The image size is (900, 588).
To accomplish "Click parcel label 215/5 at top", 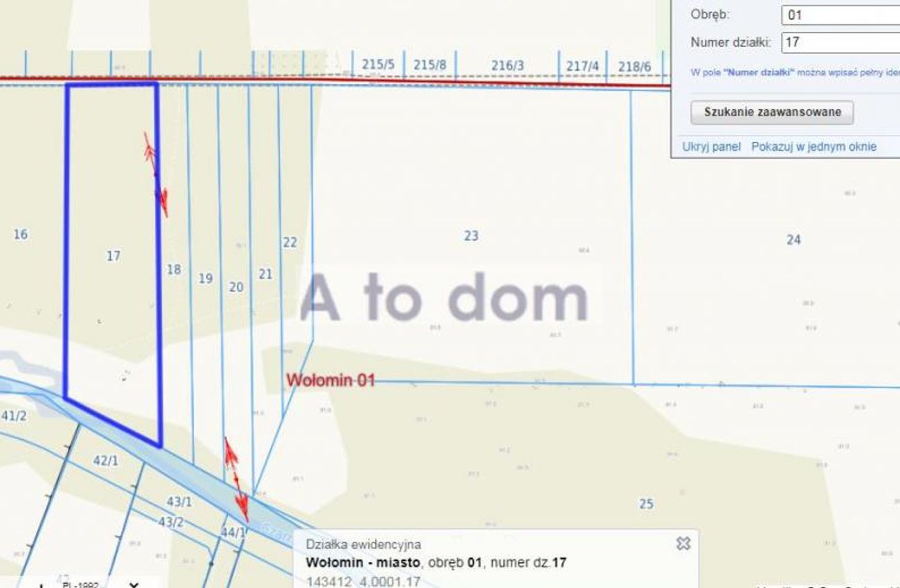I will (x=378, y=65).
